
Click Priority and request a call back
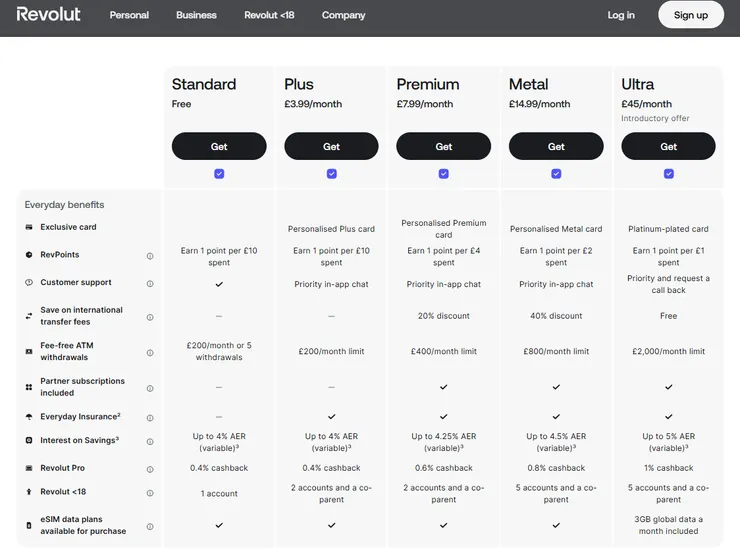pyautogui.click(x=668, y=284)
